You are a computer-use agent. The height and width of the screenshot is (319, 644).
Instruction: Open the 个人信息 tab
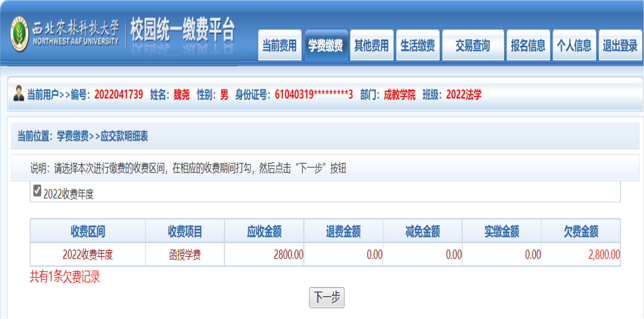tap(574, 46)
